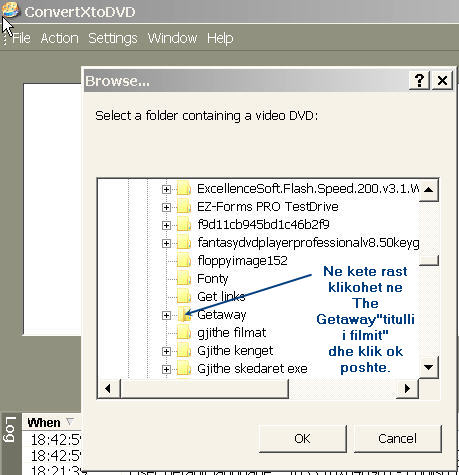
Task: Open the Settings menu
Action: [113, 38]
